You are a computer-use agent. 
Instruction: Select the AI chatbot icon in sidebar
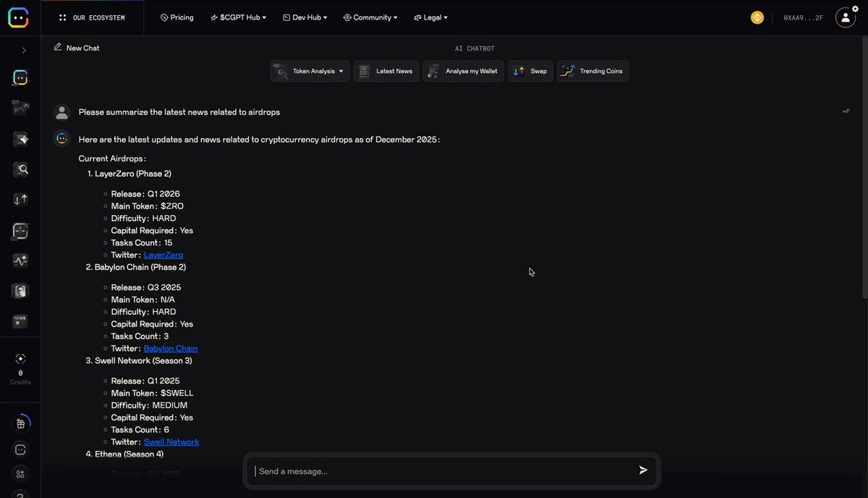point(20,77)
